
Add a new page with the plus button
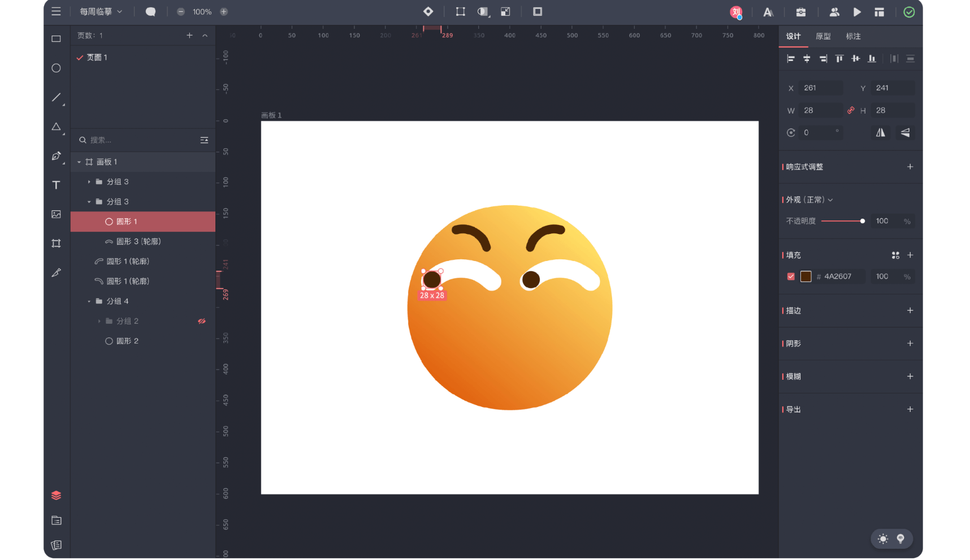click(x=190, y=35)
